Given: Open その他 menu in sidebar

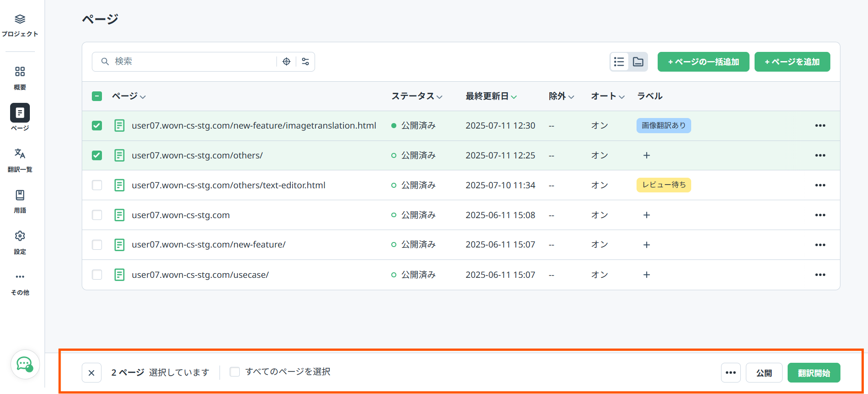Looking at the screenshot, I should click(x=20, y=277).
